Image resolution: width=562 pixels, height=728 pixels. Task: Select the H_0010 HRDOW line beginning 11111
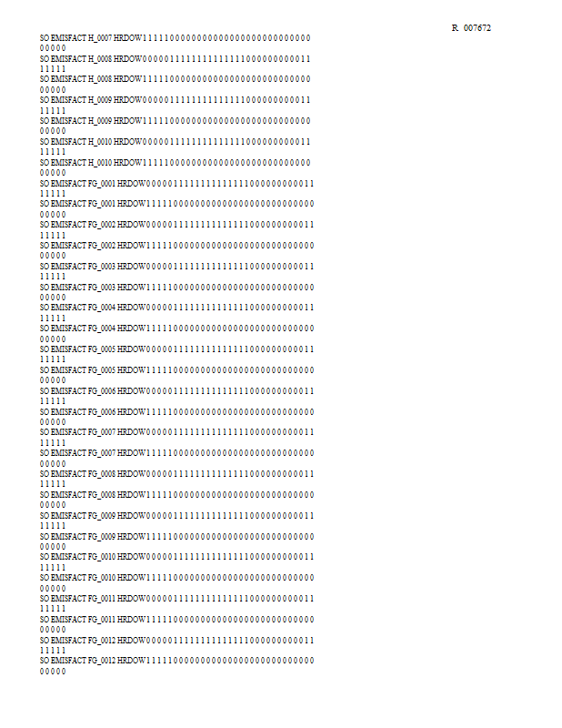[176, 167]
